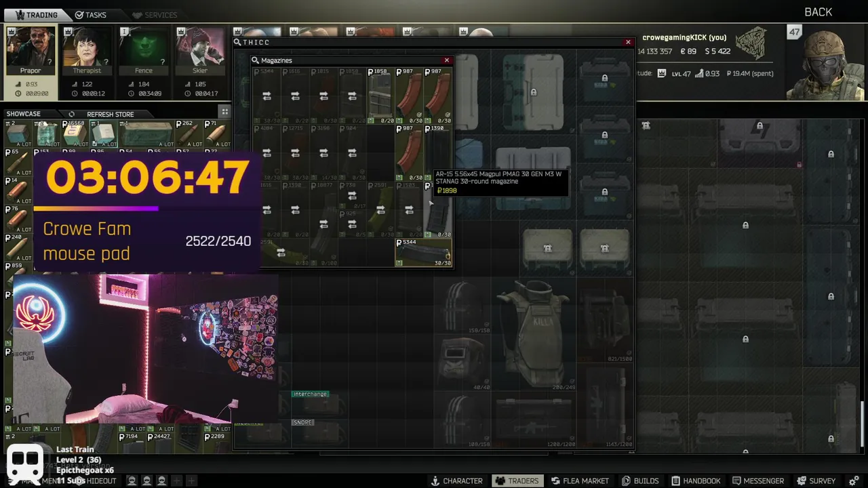Click the dimmed 10077 magazine swap icon
Viewport: 868px width, 488px height.
323,224
